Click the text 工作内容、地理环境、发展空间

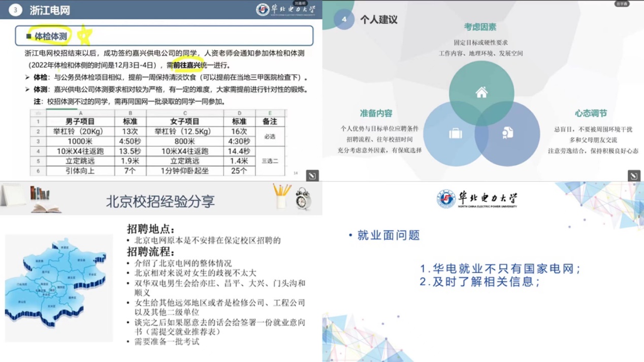pyautogui.click(x=481, y=53)
